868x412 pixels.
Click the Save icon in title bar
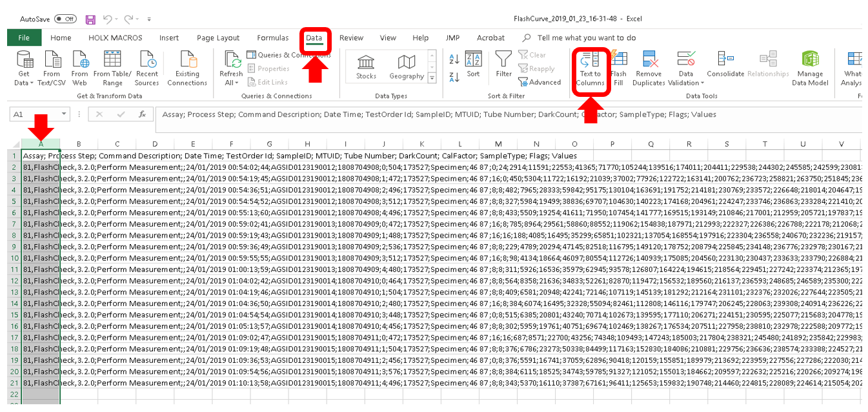90,19
